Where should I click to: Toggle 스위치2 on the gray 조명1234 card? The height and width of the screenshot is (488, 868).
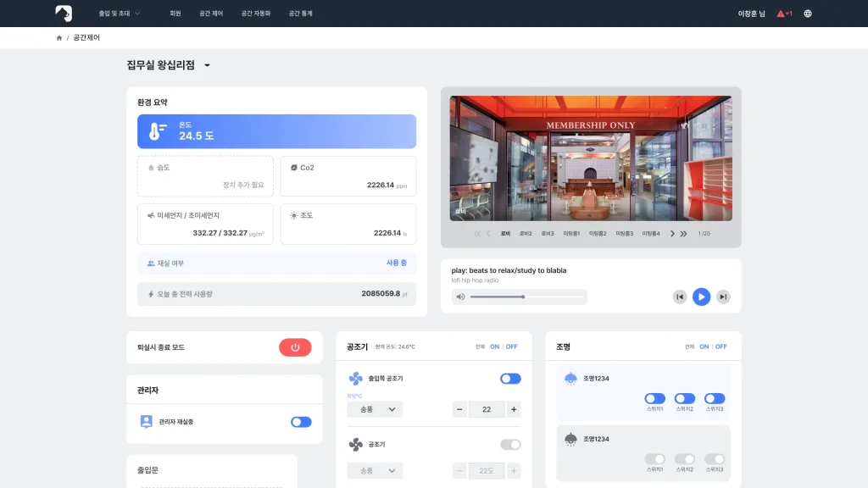(x=685, y=459)
